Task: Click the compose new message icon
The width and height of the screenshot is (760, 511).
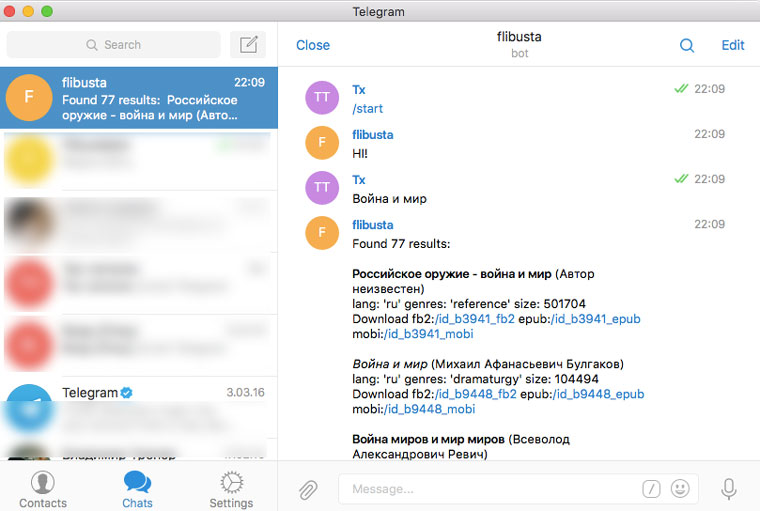Action: (248, 45)
